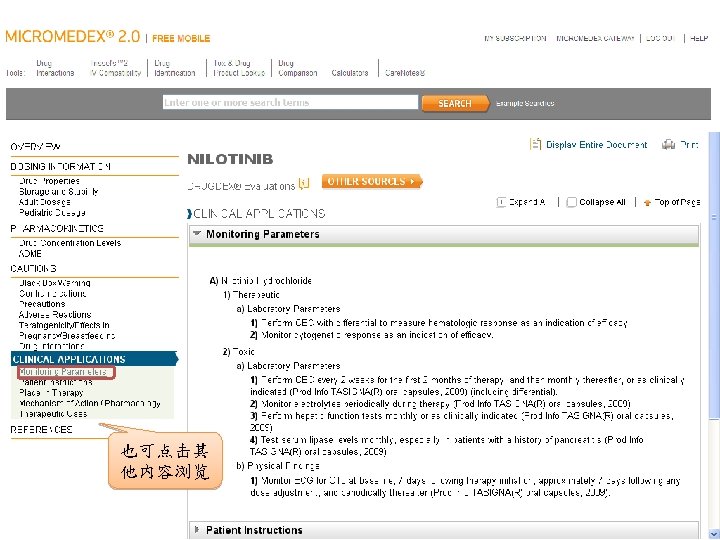The width and height of the screenshot is (720, 540).
Task: Select References sidebar heading
Action: pos(41,429)
